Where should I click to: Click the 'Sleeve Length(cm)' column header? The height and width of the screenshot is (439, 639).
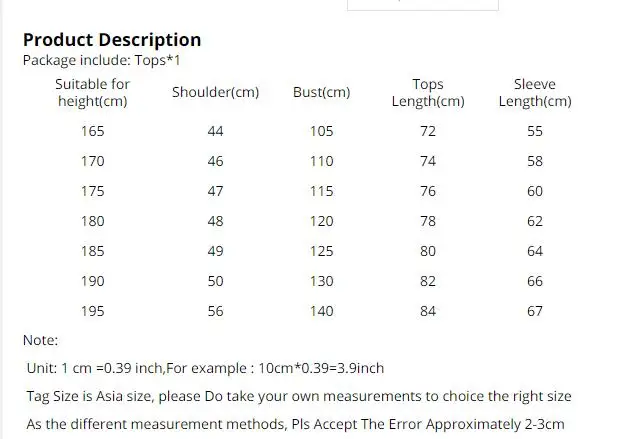535,93
